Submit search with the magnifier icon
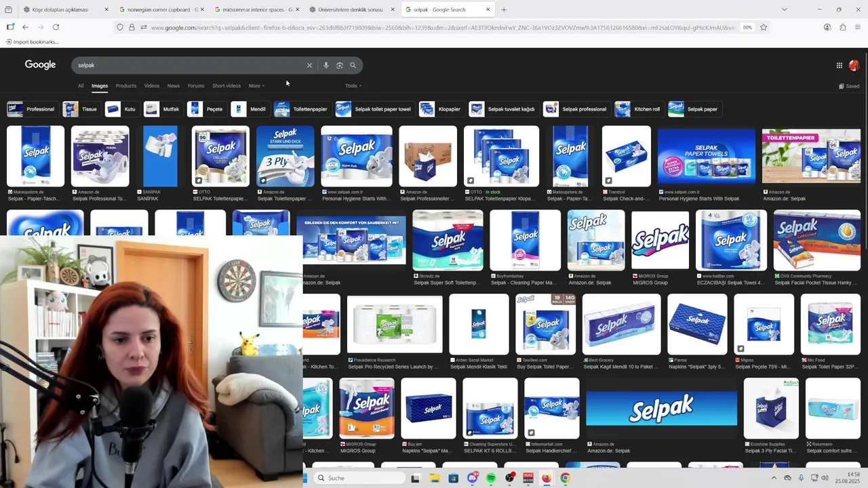 pyautogui.click(x=353, y=66)
